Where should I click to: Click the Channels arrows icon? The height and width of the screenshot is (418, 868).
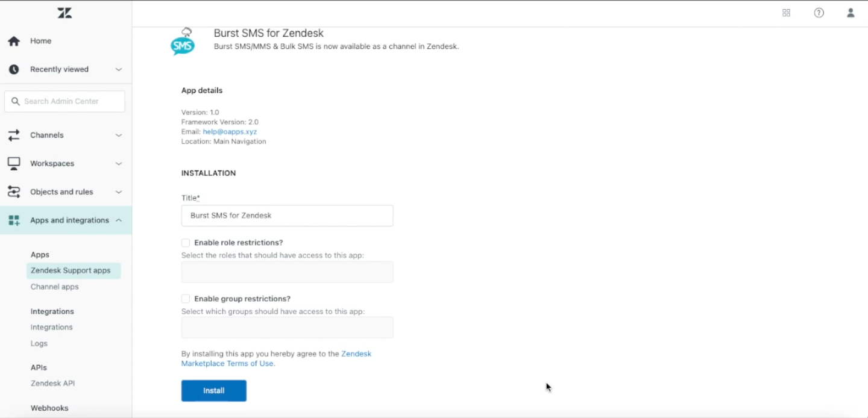(x=14, y=136)
